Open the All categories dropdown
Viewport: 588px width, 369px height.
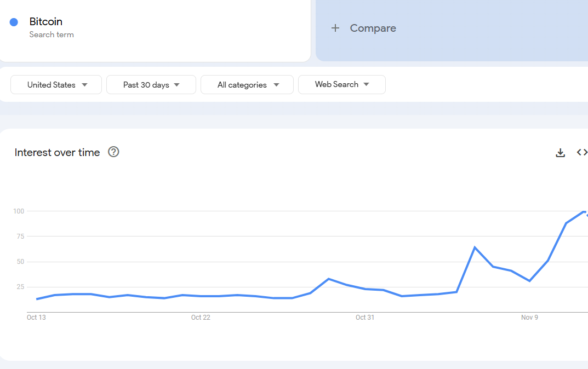(x=247, y=85)
